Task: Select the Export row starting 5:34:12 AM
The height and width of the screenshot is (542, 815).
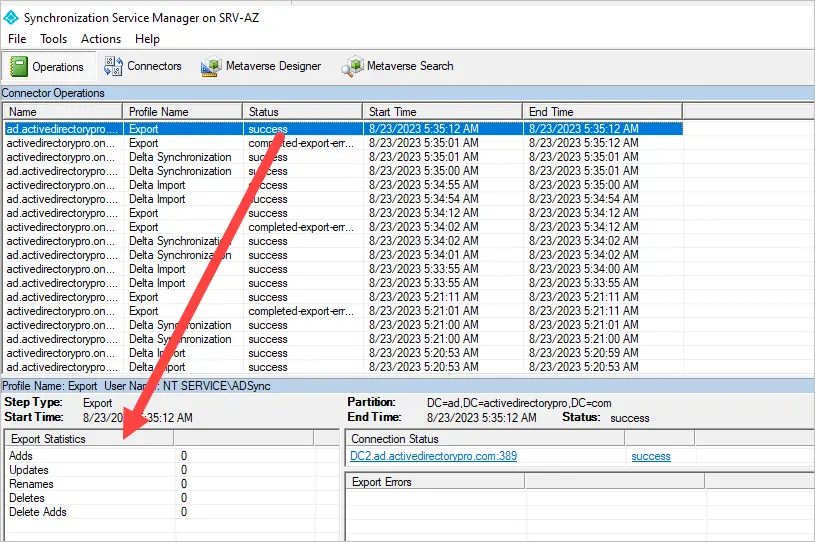Action: click(343, 213)
